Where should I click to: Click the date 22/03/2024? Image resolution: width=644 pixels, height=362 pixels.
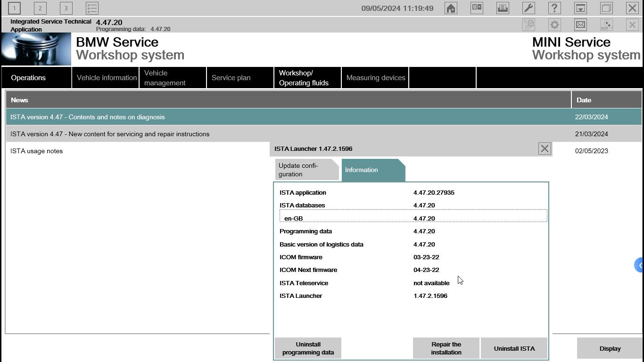[x=592, y=117]
